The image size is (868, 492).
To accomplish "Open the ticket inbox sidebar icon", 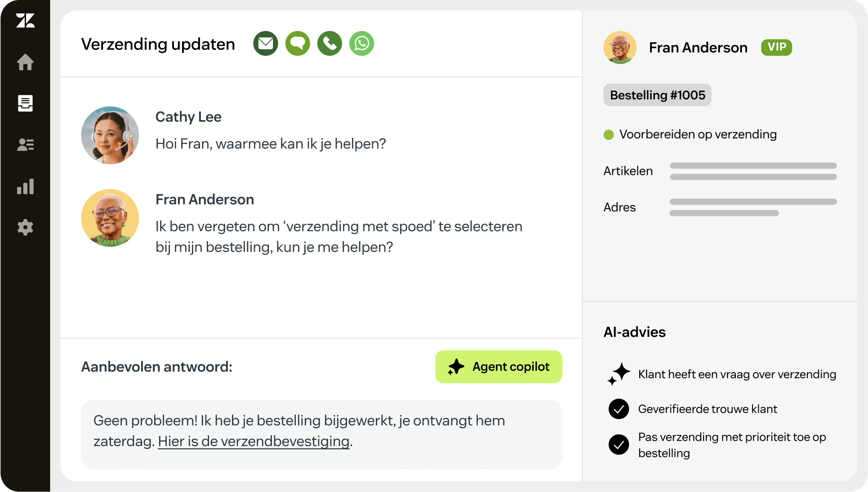I will [25, 103].
